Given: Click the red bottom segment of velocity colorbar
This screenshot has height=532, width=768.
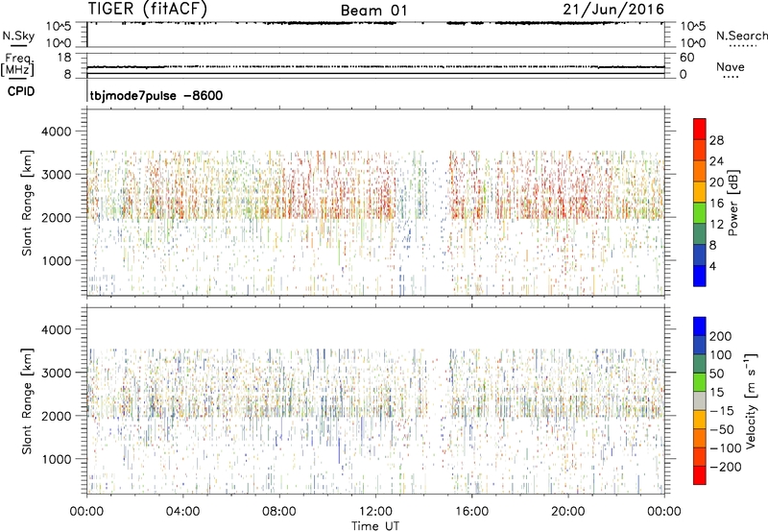Looking at the screenshot, I should [x=700, y=475].
